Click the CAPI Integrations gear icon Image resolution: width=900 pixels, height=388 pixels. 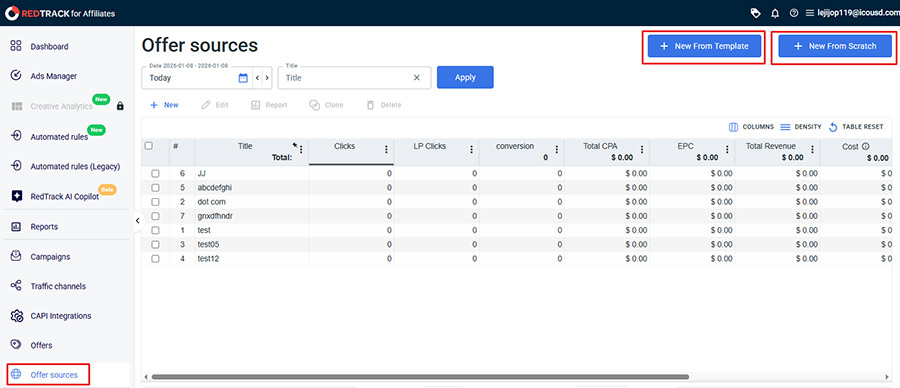click(16, 316)
